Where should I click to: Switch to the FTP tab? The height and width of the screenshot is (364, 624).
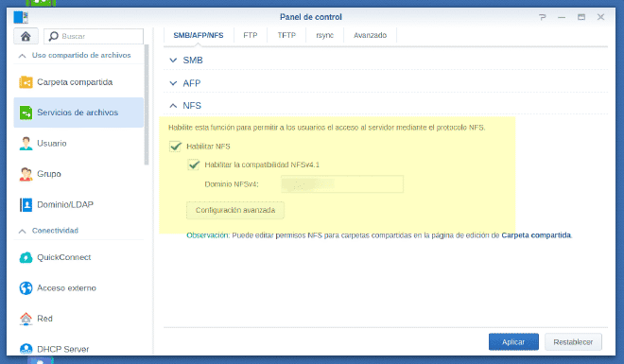coord(251,35)
